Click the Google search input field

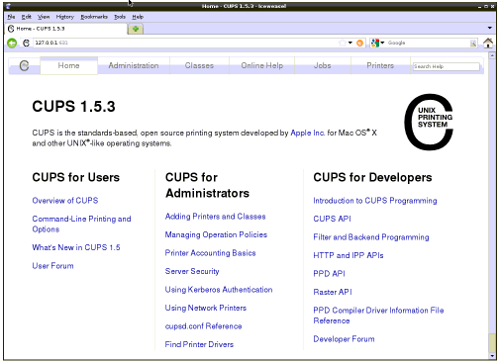428,43
